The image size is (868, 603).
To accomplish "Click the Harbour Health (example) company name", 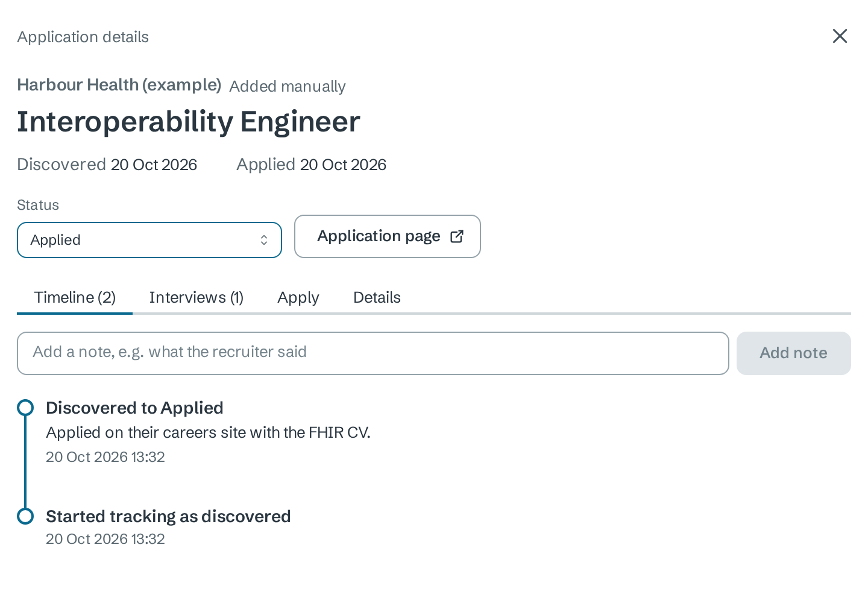I will [x=119, y=85].
